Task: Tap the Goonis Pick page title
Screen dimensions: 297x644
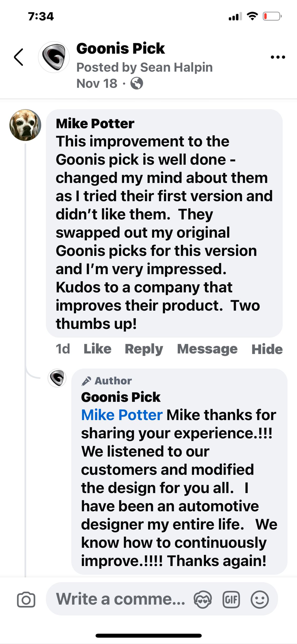Action: pos(121,49)
